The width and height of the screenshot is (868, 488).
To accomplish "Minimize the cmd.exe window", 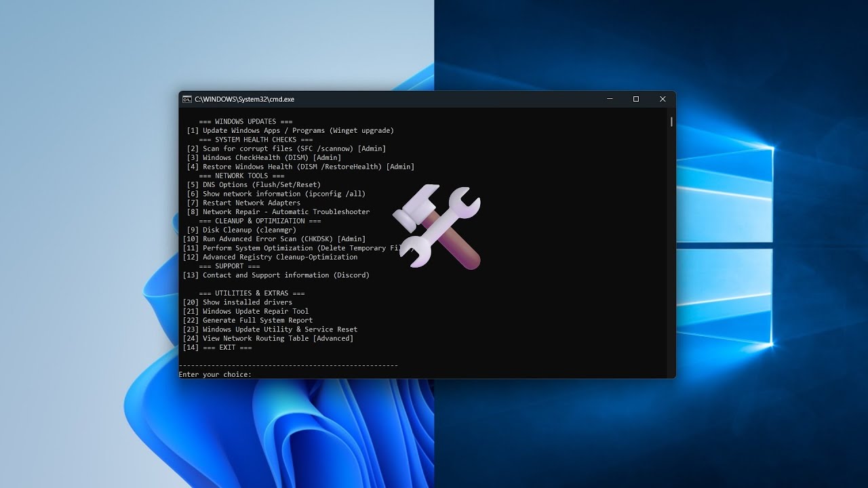I will point(609,99).
